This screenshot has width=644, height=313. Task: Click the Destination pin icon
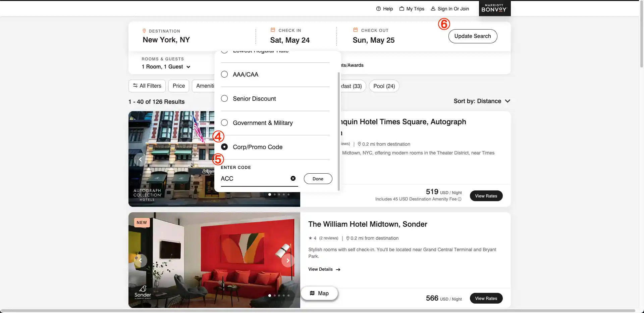pyautogui.click(x=144, y=31)
